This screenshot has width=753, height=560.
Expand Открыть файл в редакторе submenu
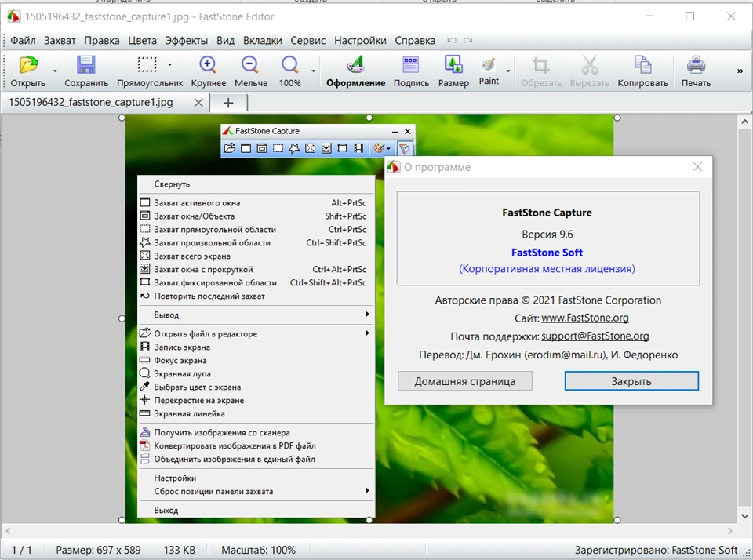(x=367, y=333)
